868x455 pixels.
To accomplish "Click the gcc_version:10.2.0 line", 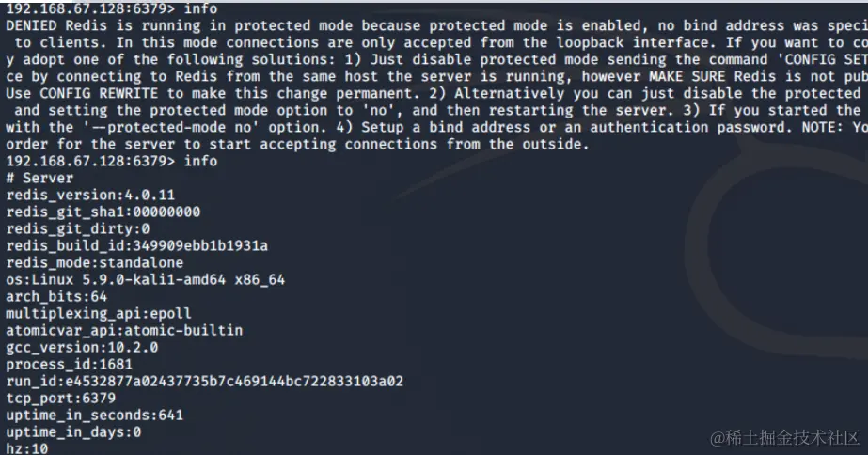I will [82, 347].
